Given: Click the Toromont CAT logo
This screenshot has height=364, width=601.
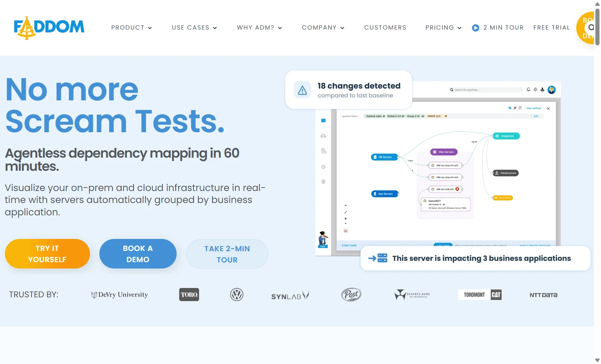Looking at the screenshot, I should coord(480,295).
